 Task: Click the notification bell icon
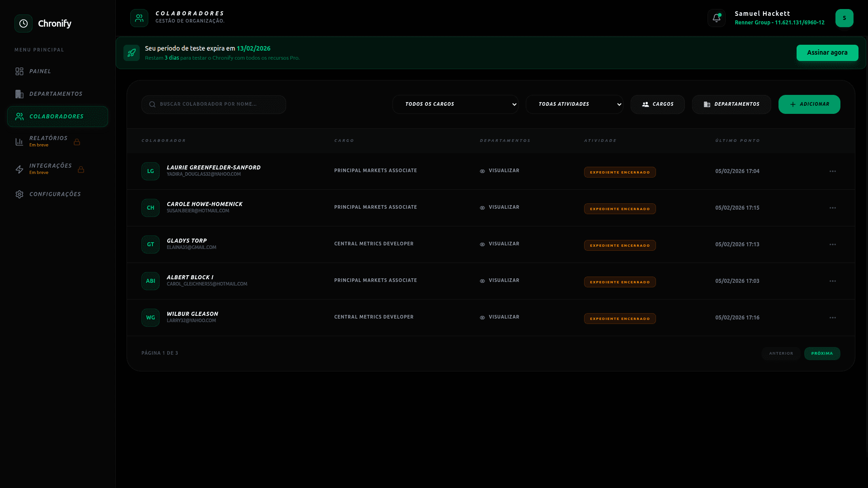click(x=716, y=18)
